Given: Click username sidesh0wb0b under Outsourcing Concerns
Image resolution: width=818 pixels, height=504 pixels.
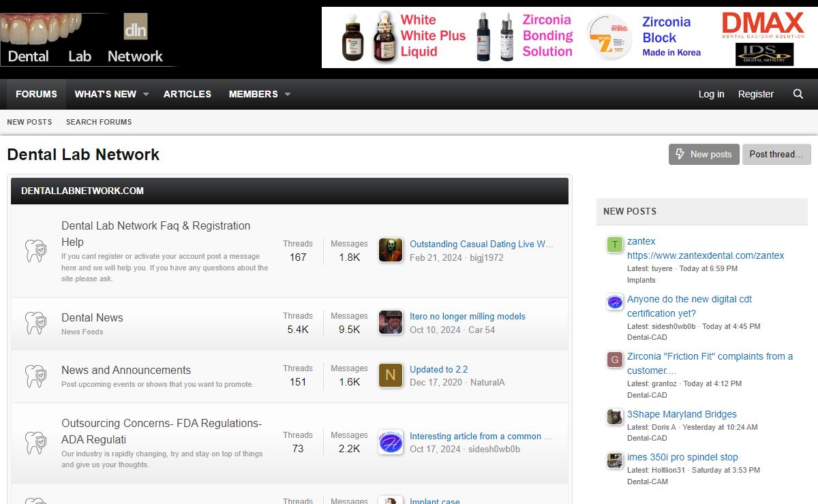Looking at the screenshot, I should (x=494, y=450).
